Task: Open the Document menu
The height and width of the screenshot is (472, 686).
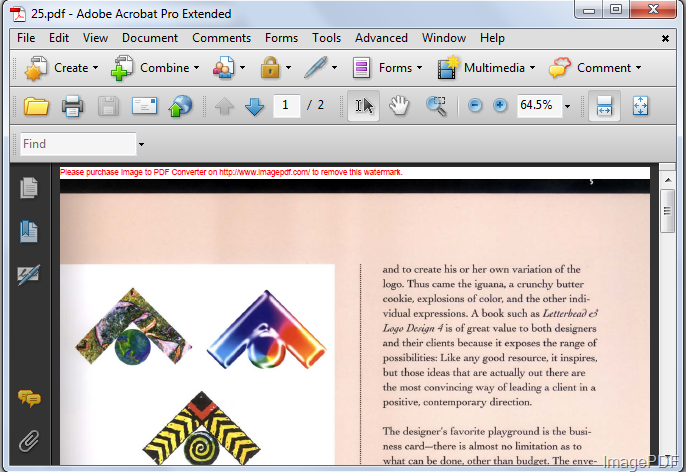Action: tap(150, 38)
